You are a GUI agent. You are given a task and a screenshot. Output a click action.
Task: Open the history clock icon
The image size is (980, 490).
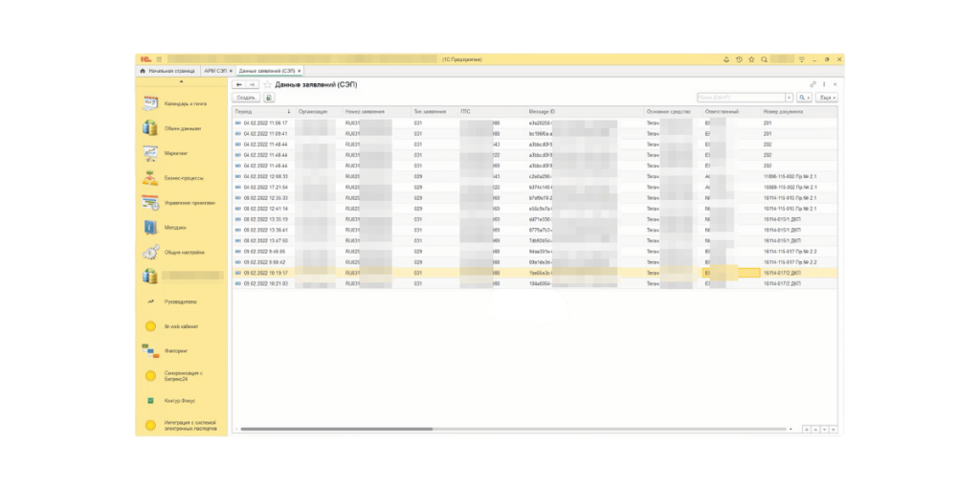pos(739,59)
